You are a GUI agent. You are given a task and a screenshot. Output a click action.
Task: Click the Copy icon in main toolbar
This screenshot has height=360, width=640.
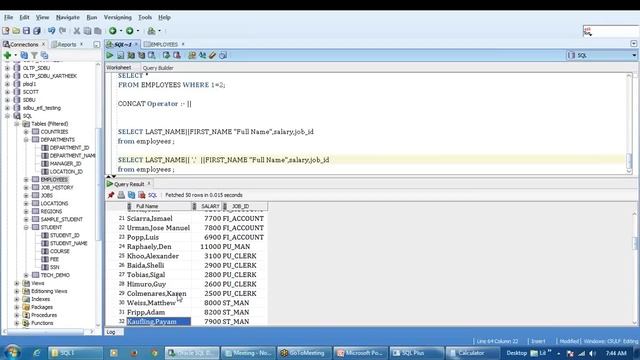[87, 31]
